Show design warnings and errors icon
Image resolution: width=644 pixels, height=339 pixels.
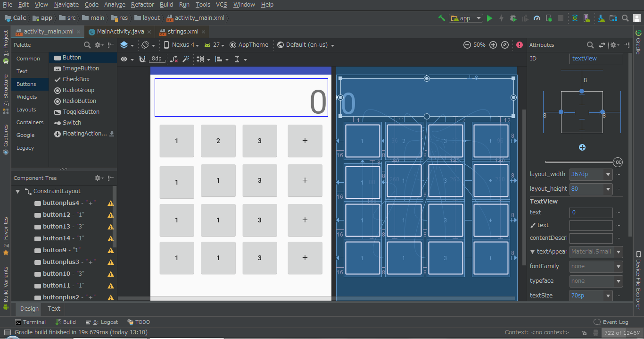[x=520, y=45]
